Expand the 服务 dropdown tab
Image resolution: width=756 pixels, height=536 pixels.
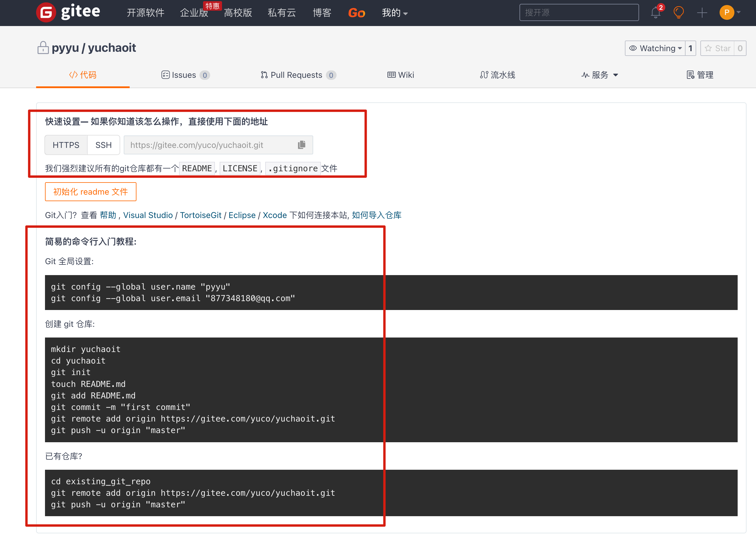(599, 75)
